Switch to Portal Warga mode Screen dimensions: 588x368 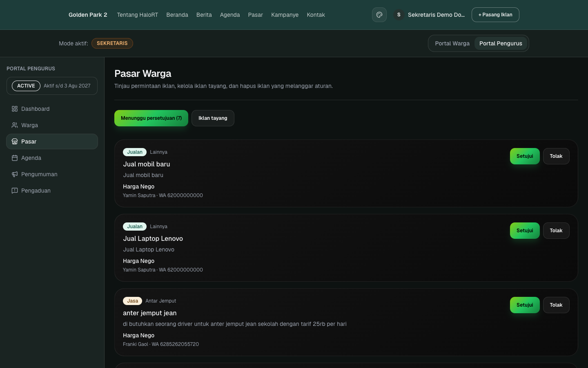pos(452,43)
